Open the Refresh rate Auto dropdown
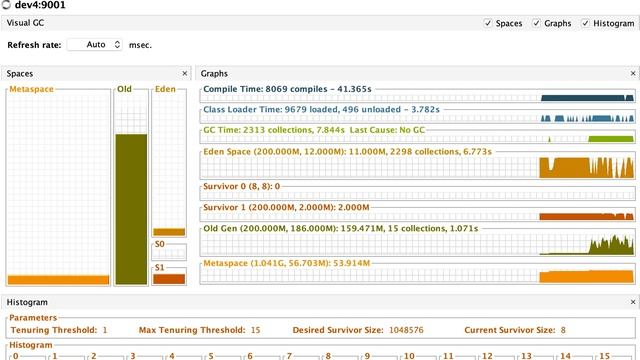Screen dimensions: 640x360 [95, 44]
